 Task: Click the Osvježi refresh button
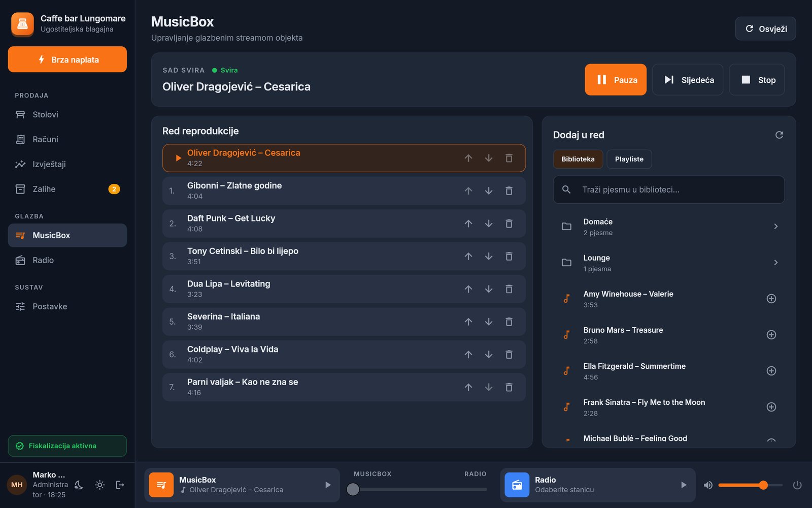766,29
